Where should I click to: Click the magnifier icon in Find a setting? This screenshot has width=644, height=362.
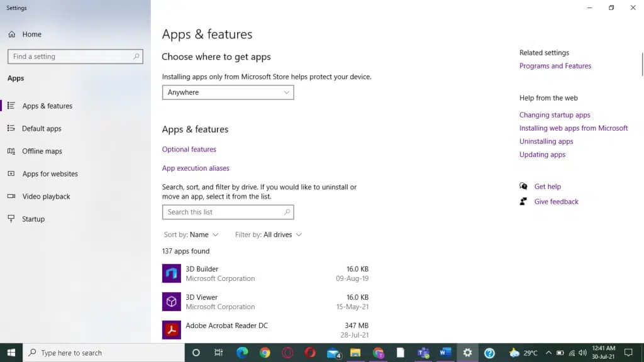pyautogui.click(x=136, y=57)
